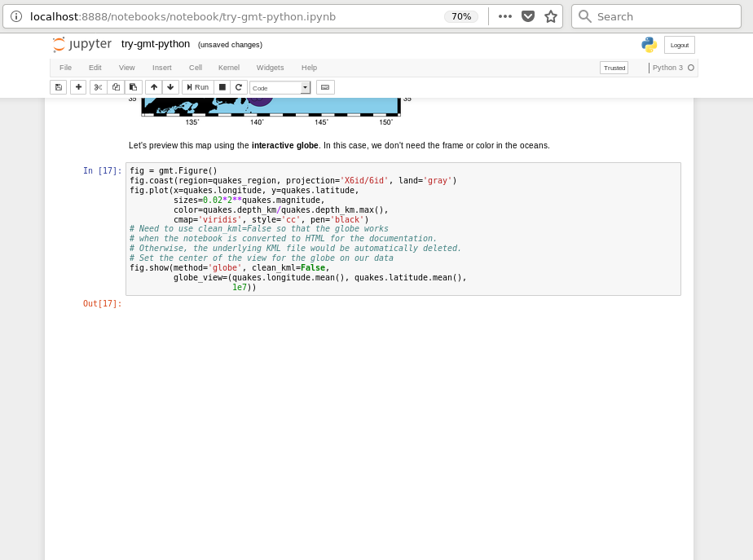Run the current cell

197,87
